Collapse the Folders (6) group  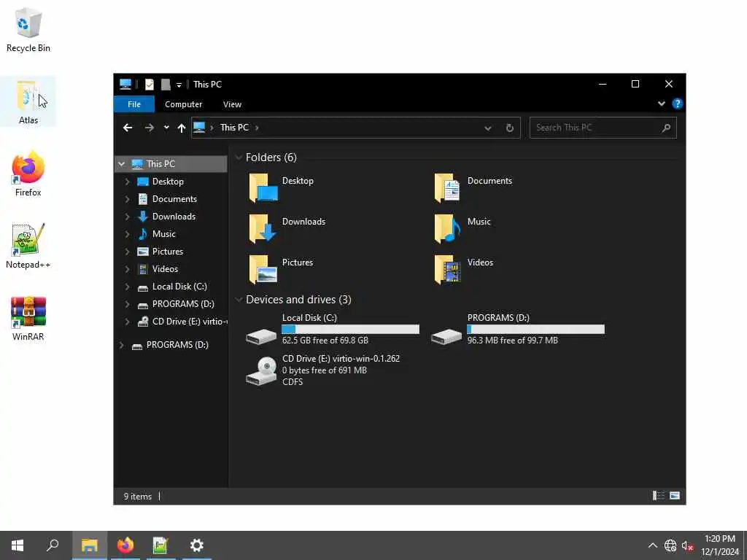tap(239, 157)
